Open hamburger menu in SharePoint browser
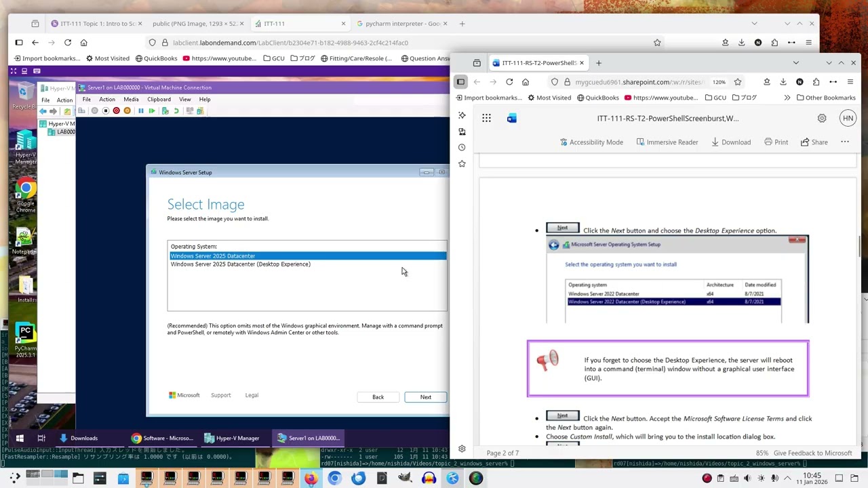Image resolution: width=868 pixels, height=488 pixels. pos(850,82)
